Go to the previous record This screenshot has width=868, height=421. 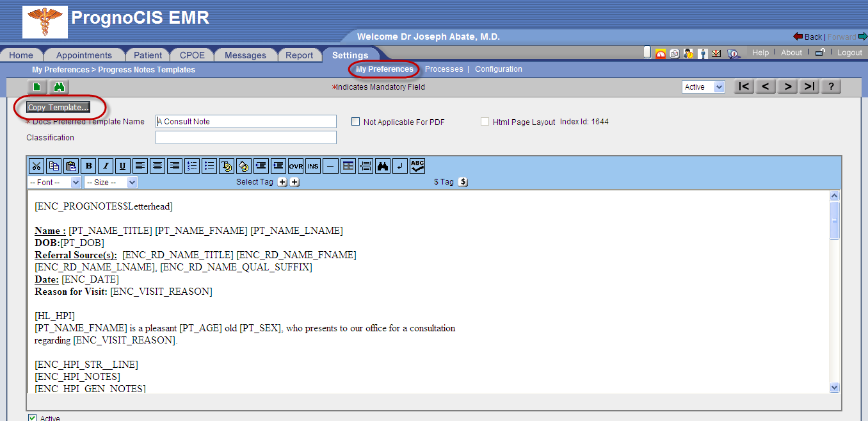pyautogui.click(x=766, y=87)
